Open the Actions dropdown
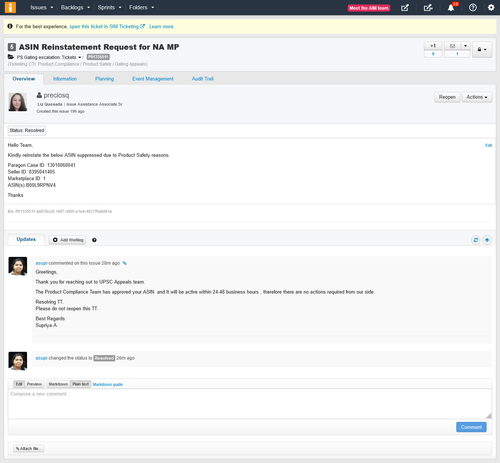The image size is (500, 463). [x=477, y=97]
